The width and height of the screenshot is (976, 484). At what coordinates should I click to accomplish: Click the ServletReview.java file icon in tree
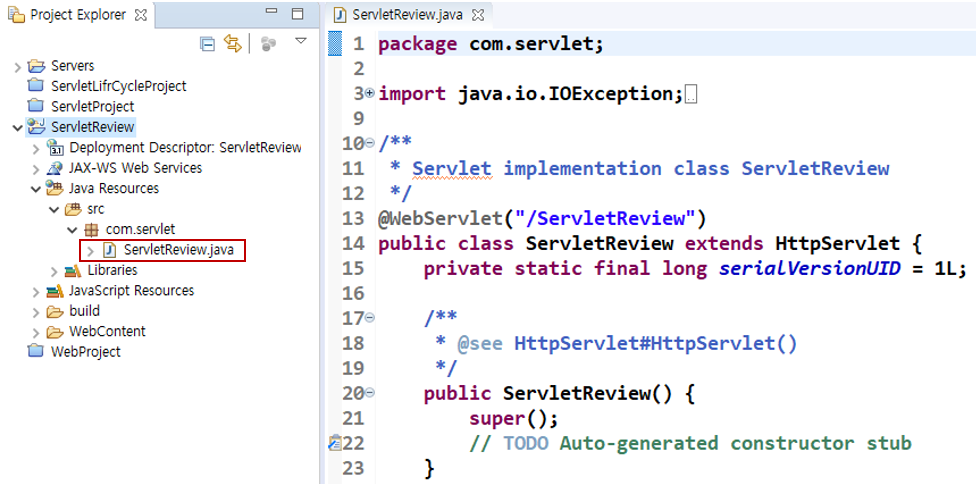tap(110, 250)
